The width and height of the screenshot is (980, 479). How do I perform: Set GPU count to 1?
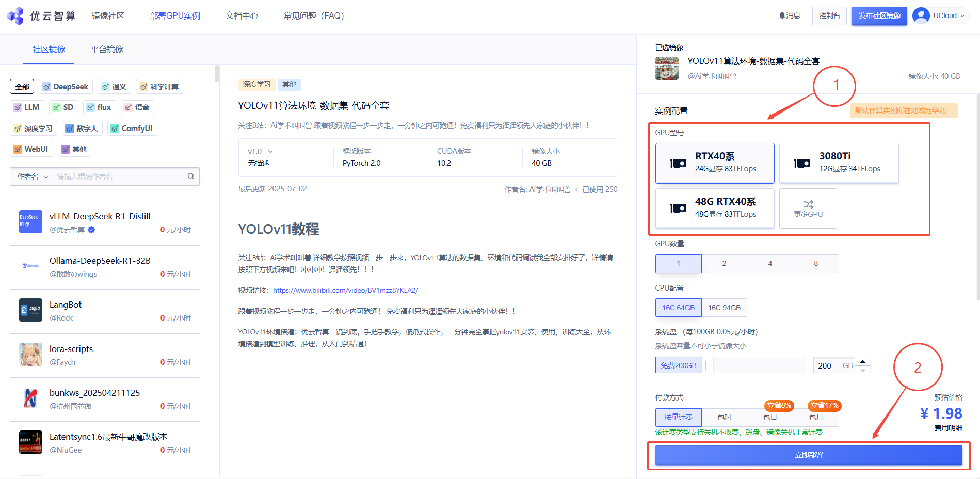(x=679, y=264)
